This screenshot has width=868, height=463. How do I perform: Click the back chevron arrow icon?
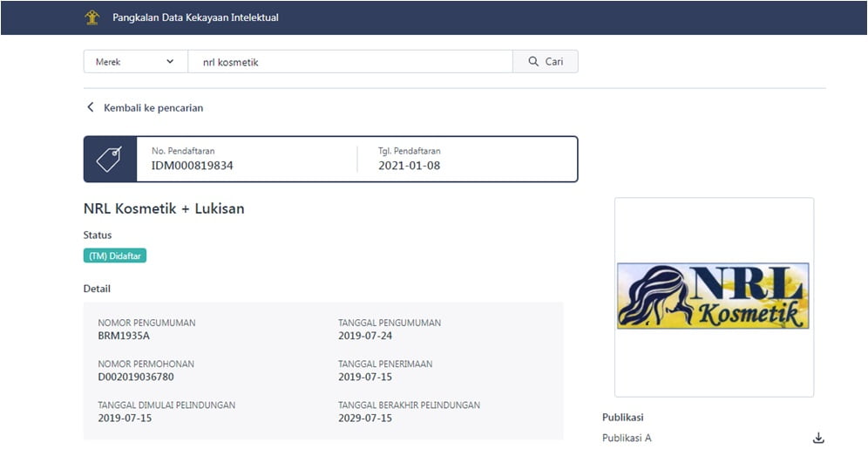(91, 107)
